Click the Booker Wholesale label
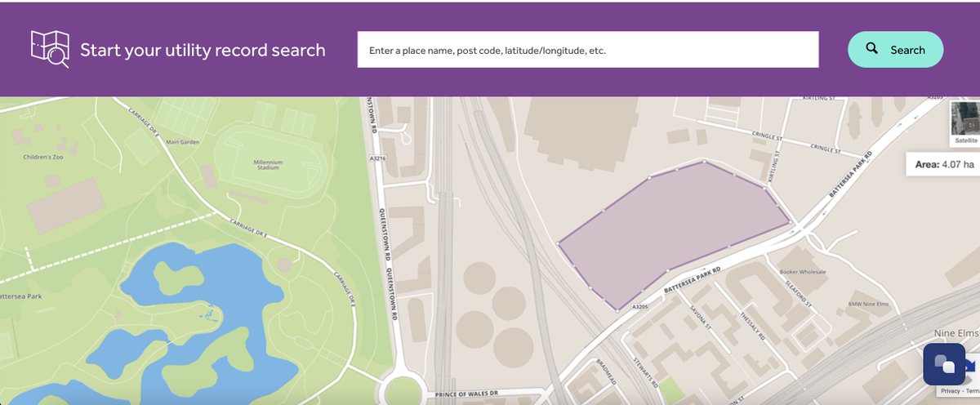Screen dimensions: 980x405 click(801, 272)
